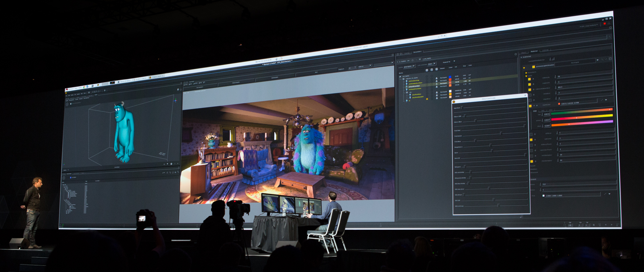Toggle the grey D badge beside minDist
644x272 pixels.
pyautogui.click(x=530, y=95)
